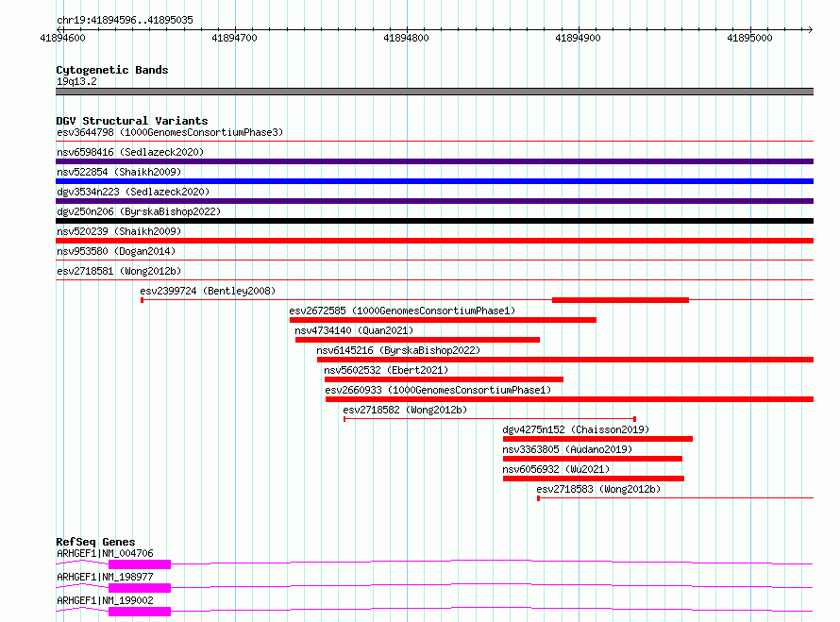840x622 pixels.
Task: Click the purple nsv6598416 variant bar
Action: pyautogui.click(x=434, y=161)
